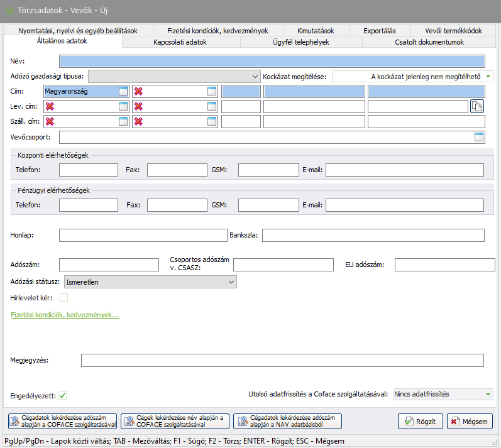Open Kockázat megítélése dropdown
Image resolution: width=501 pixels, height=448 pixels.
pyautogui.click(x=488, y=77)
